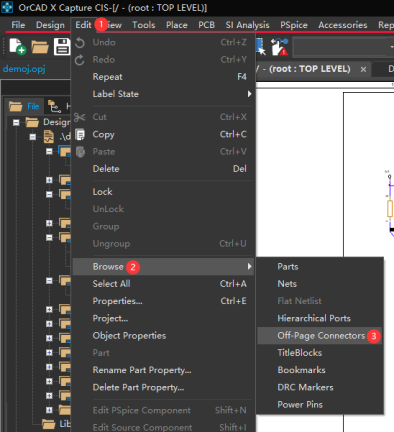Image resolution: width=394 pixels, height=432 pixels.
Task: Choose Object Properties menu entry
Action: click(x=163, y=336)
